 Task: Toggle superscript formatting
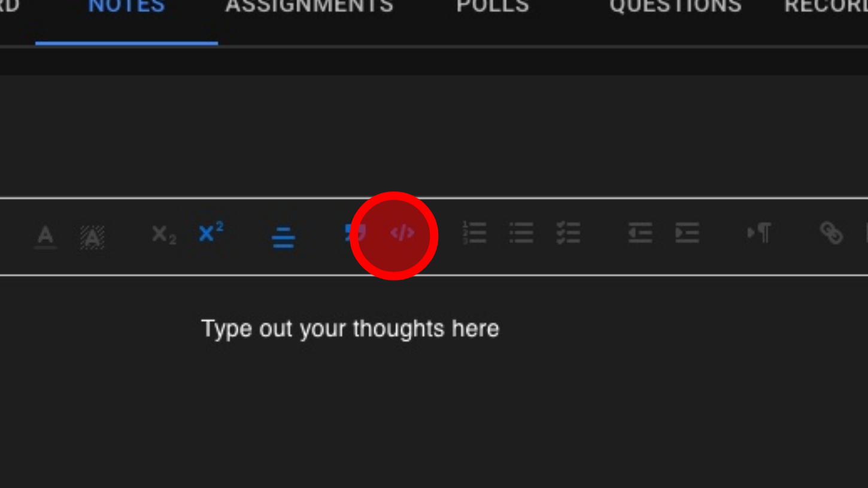coord(211,231)
